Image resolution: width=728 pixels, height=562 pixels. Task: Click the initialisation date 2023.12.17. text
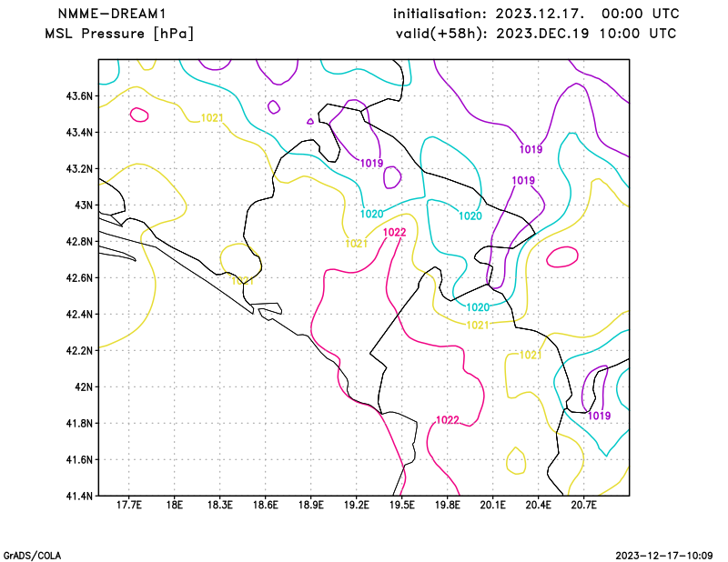tap(540, 14)
